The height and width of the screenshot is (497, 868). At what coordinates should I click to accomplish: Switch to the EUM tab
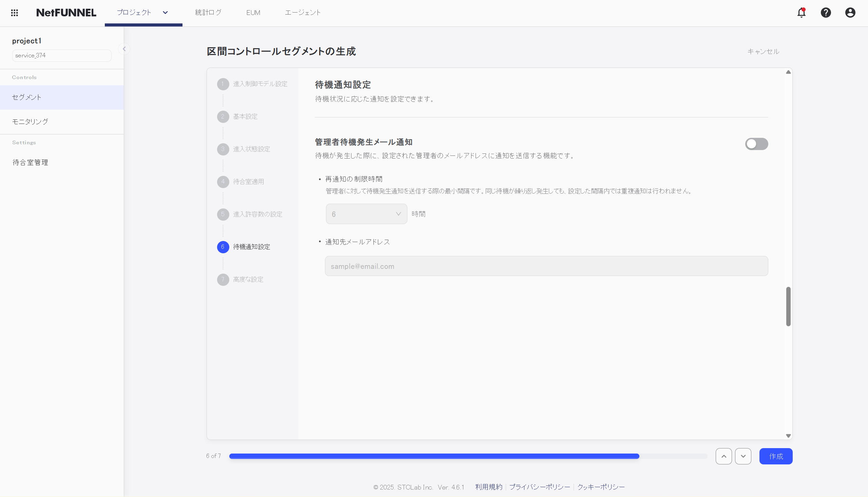coord(253,12)
